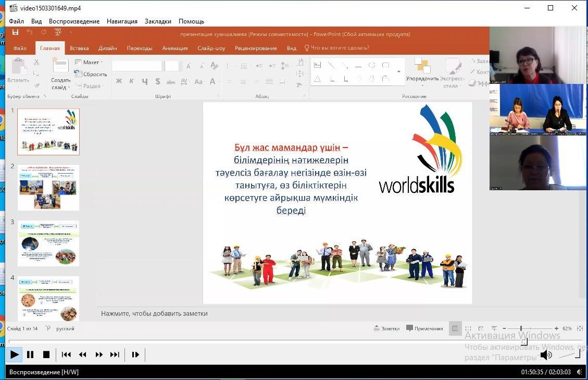Image resolution: width=588 pixels, height=380 pixels.
Task: Click the Cut scissors icon
Action: pos(36,62)
